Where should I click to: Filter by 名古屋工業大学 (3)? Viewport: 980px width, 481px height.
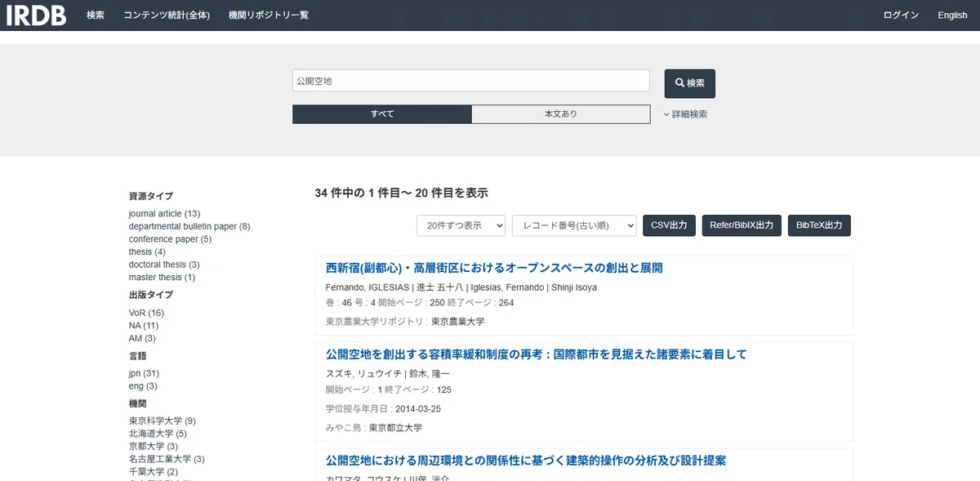pos(167,459)
